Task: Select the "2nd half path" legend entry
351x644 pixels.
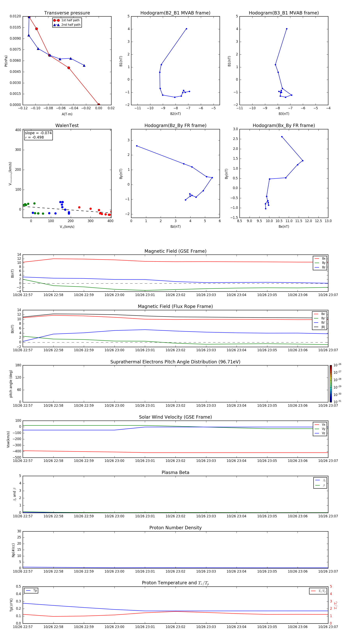Action: tap(67, 25)
